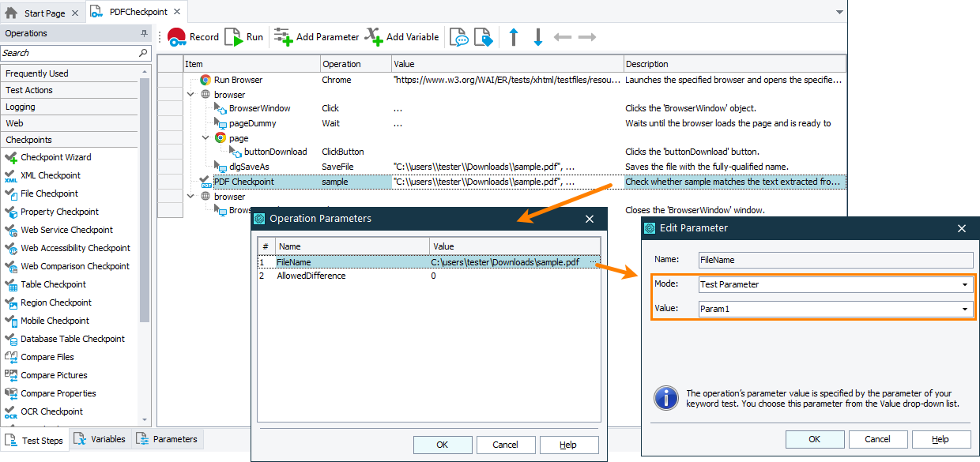Open Checkpoint Wizard from operations list

[55, 157]
